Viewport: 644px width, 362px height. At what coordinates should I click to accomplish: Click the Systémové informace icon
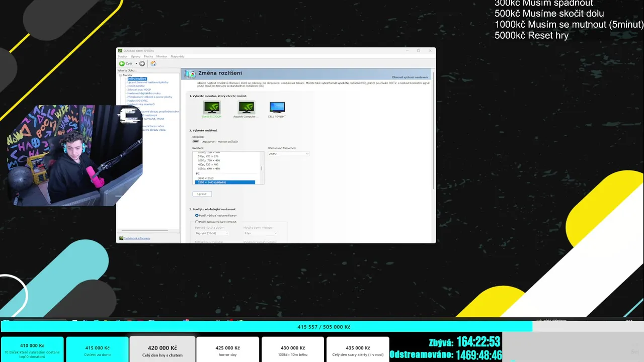coord(121,238)
